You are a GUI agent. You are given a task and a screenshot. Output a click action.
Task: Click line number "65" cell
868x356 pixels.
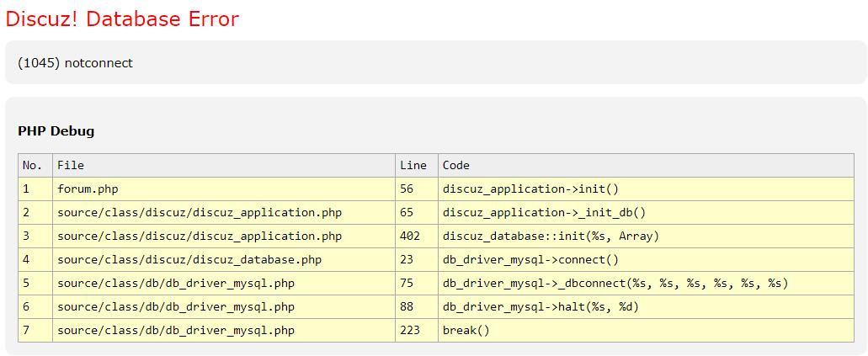point(416,213)
